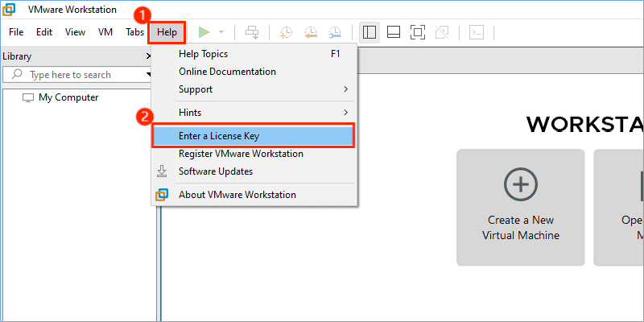Open the Library search dropdown arrow
The height and width of the screenshot is (322, 644).
[x=149, y=75]
